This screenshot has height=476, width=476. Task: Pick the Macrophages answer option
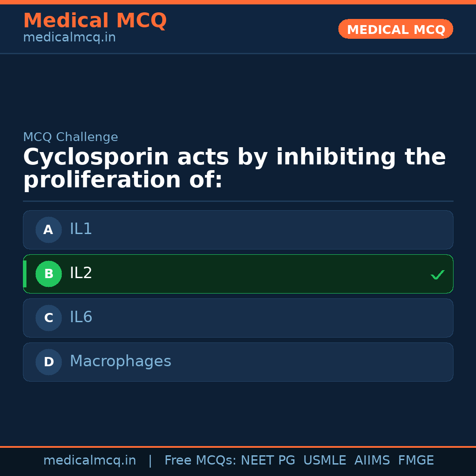238,362
